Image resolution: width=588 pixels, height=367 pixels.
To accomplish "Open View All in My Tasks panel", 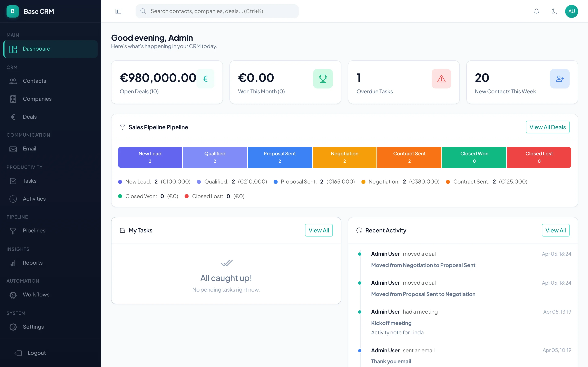I will pos(319,230).
